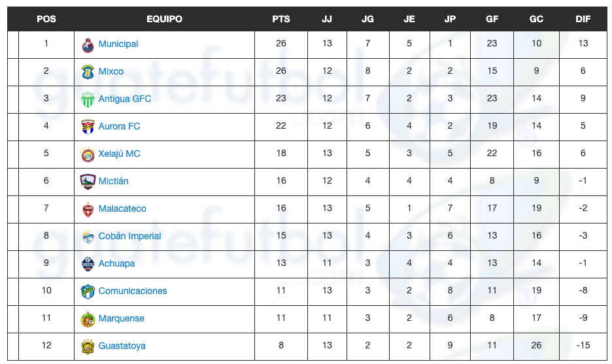The height and width of the screenshot is (364, 612).
Task: Open the Comunicaciones team link
Action: pos(133,291)
